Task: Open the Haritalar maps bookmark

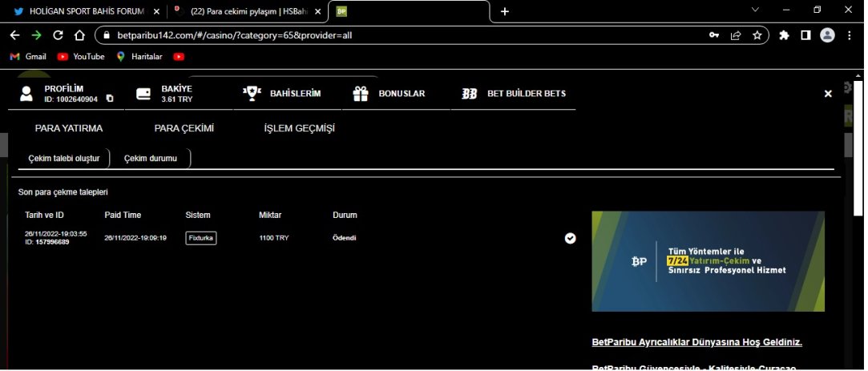Action: pos(141,56)
